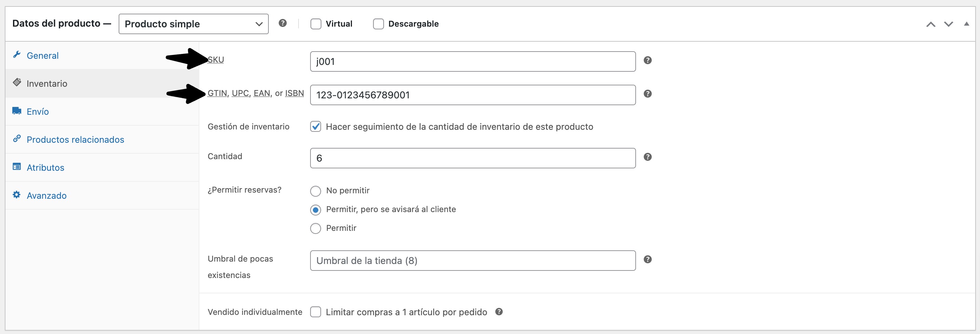Click help icon beside GTIN field
The height and width of the screenshot is (334, 980).
648,94
